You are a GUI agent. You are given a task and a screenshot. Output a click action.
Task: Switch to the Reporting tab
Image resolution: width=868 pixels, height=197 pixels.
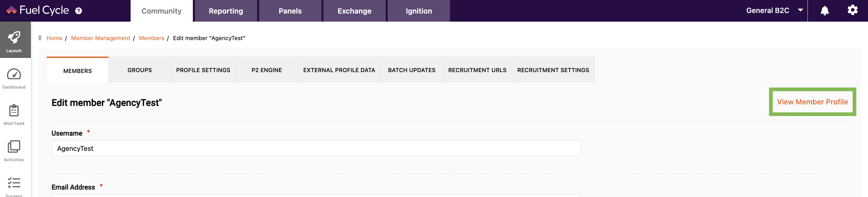point(226,11)
